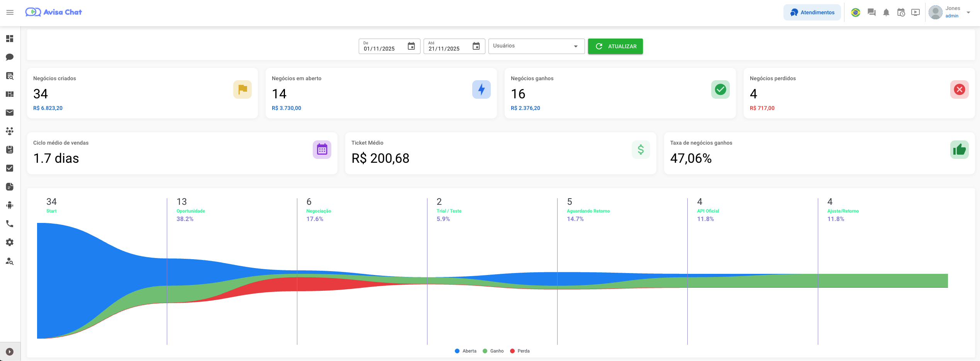Open the hamburger menu
980x361 pixels.
pos(10,12)
